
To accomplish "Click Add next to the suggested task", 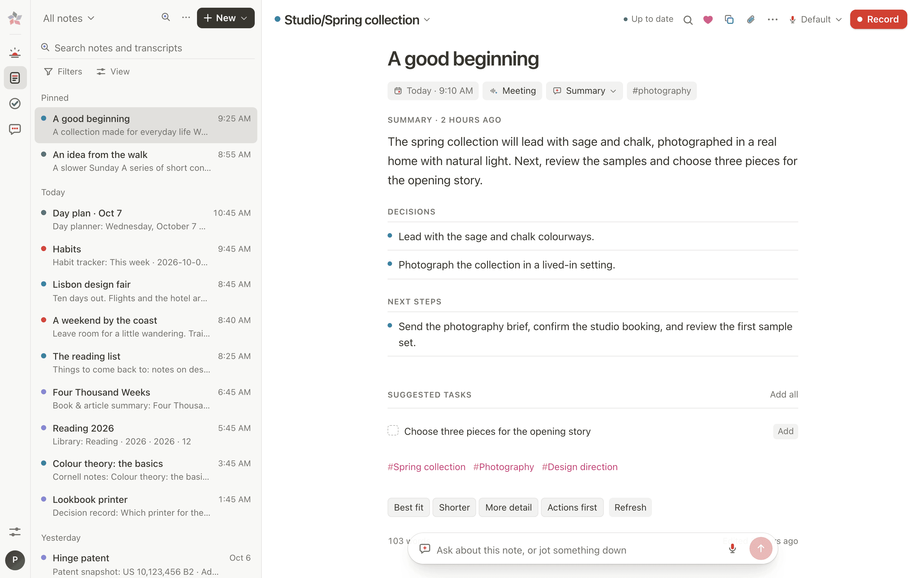I will click(785, 431).
